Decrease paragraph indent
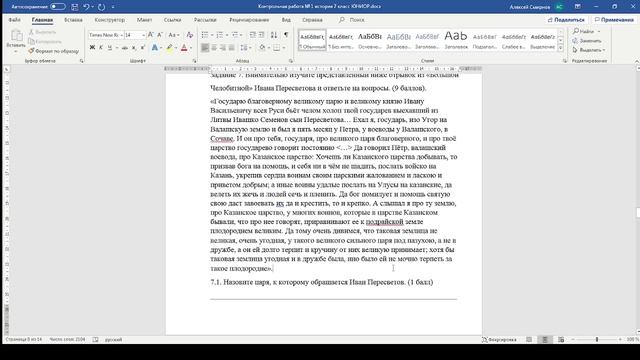 253,35
